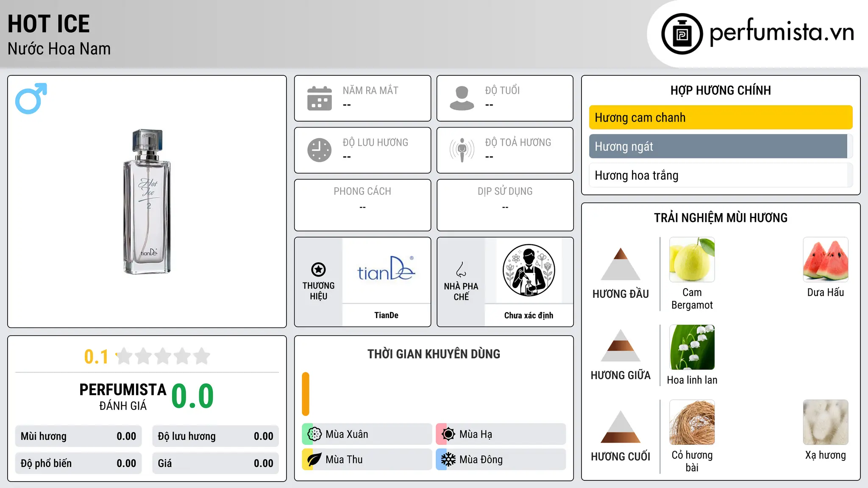
Task: Click the TianDe brand logo
Action: pyautogui.click(x=386, y=269)
